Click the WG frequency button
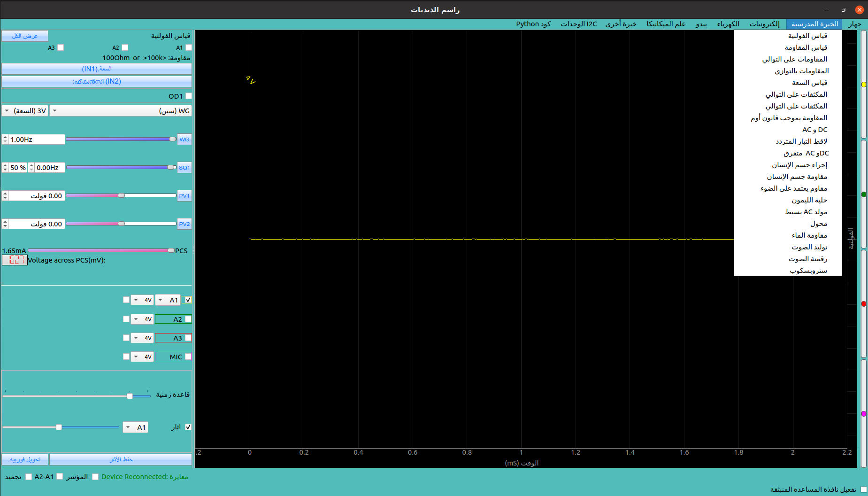This screenshot has width=868, height=496. click(184, 139)
